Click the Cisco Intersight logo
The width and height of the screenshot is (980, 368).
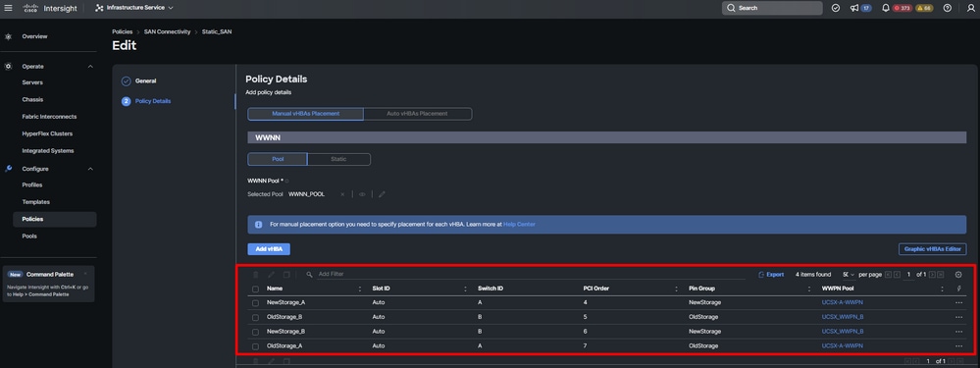click(49, 8)
